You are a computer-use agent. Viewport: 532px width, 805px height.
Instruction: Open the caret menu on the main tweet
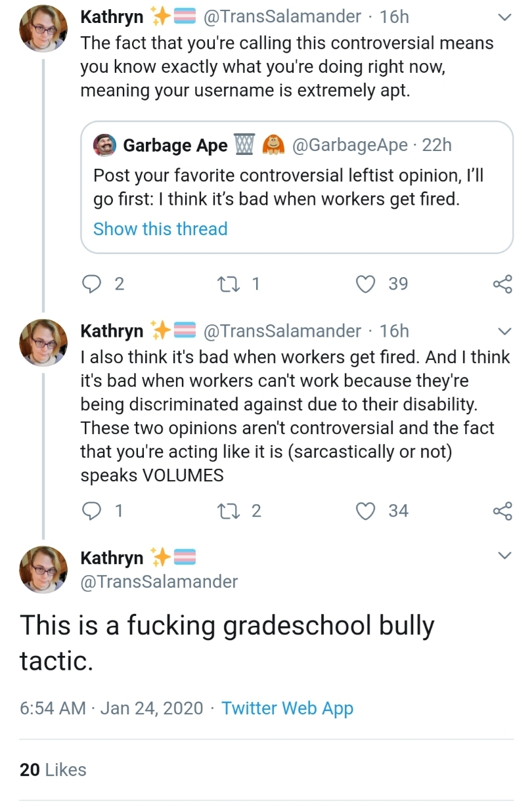coord(504,556)
